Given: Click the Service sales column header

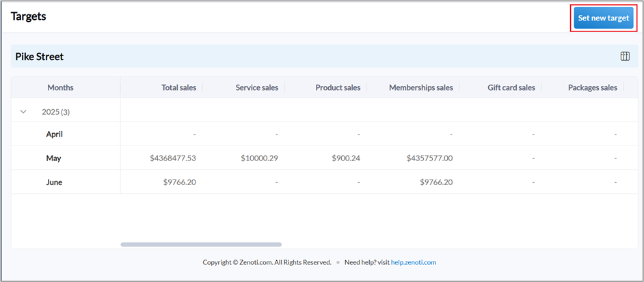Looking at the screenshot, I should point(258,87).
